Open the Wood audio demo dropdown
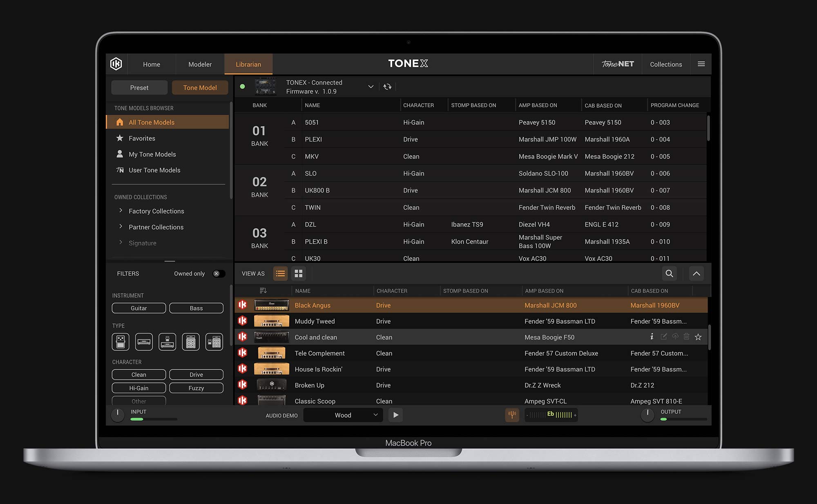Image resolution: width=817 pixels, height=504 pixels. (343, 415)
